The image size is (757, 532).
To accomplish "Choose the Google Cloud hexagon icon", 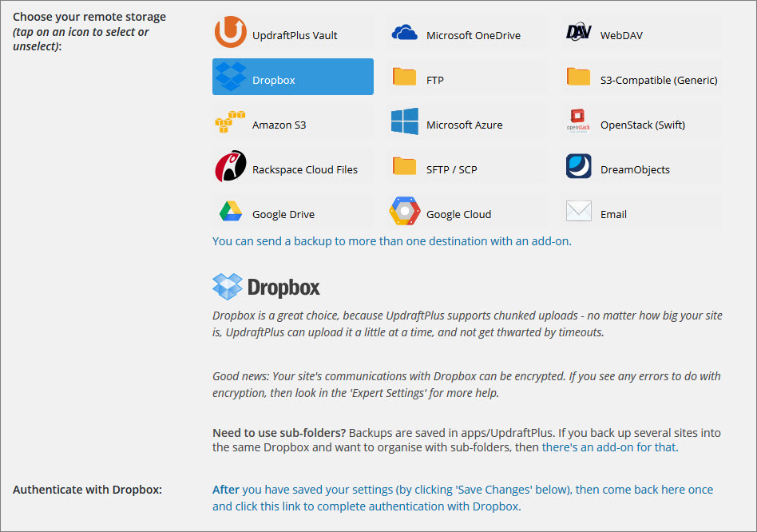I will (405, 212).
